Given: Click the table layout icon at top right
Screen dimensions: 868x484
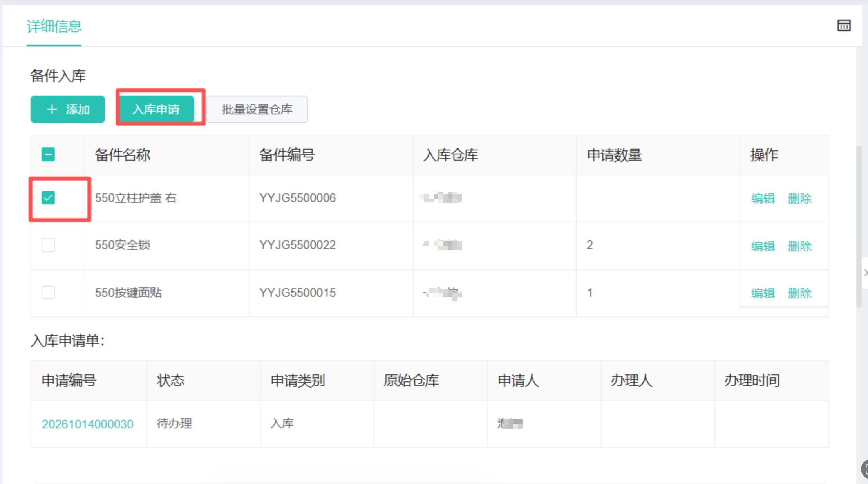Looking at the screenshot, I should (x=844, y=25).
